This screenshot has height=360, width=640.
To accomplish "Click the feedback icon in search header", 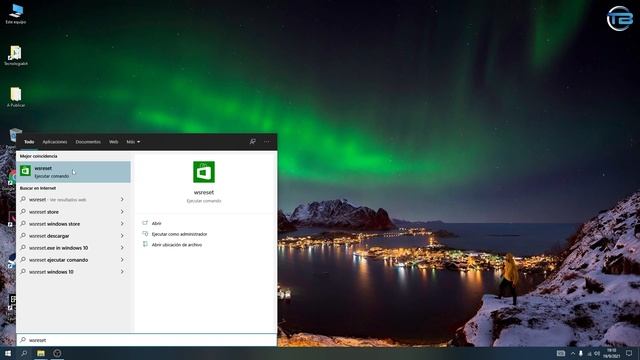I will tap(253, 142).
